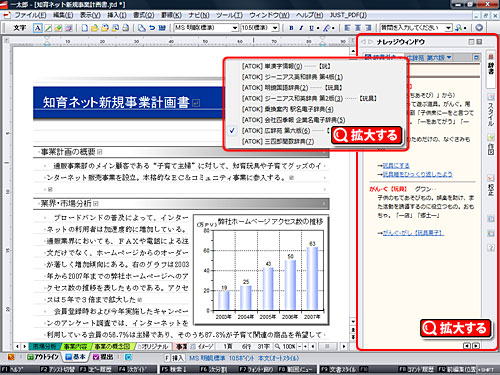
Task: Expand the underline style arrow
Action: click(x=318, y=28)
